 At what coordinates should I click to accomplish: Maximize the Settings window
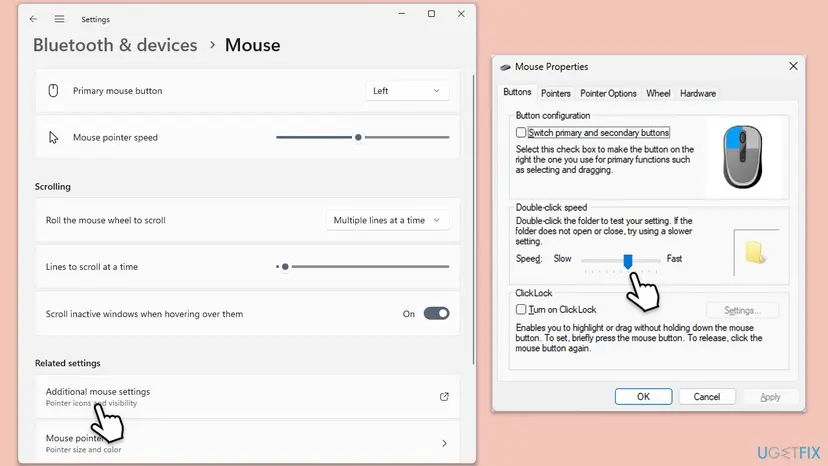[x=431, y=14]
